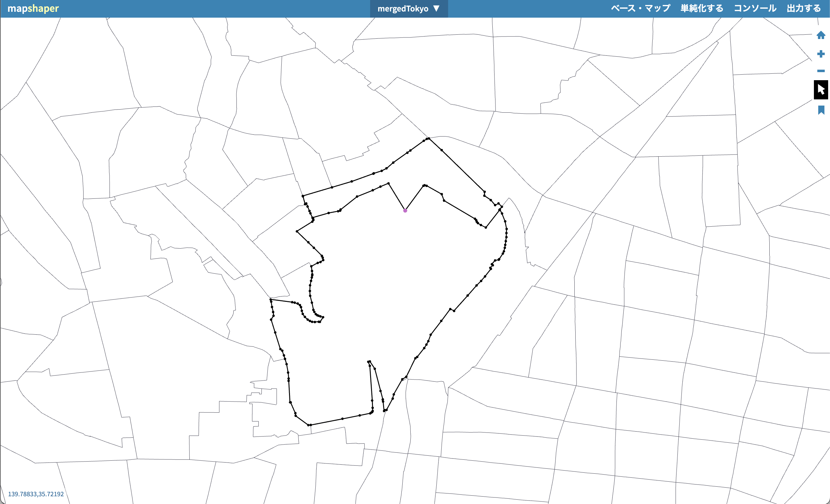The width and height of the screenshot is (830, 504).
Task: Click the bottom-left corner vertex of the bold outline
Action: (x=309, y=425)
